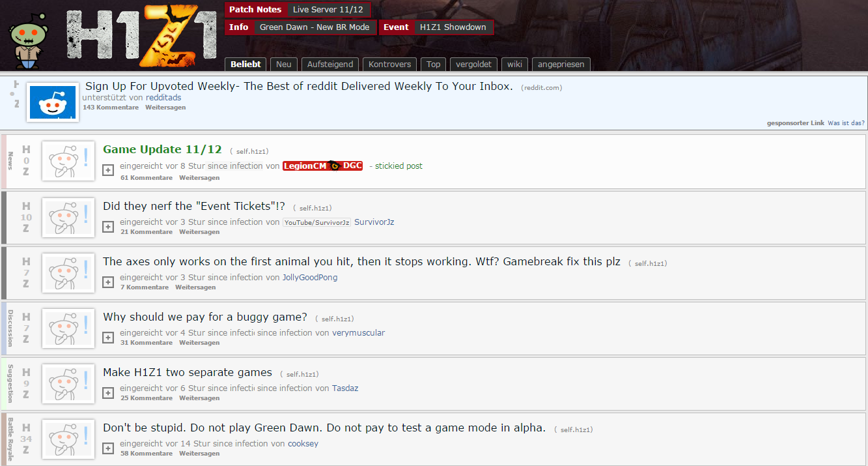
Task: Open the Live Server 11/12 patch notes
Action: pyautogui.click(x=328, y=10)
